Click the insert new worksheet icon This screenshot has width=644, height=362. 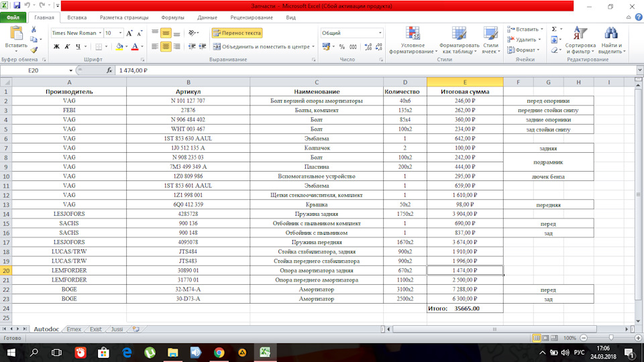point(136,329)
